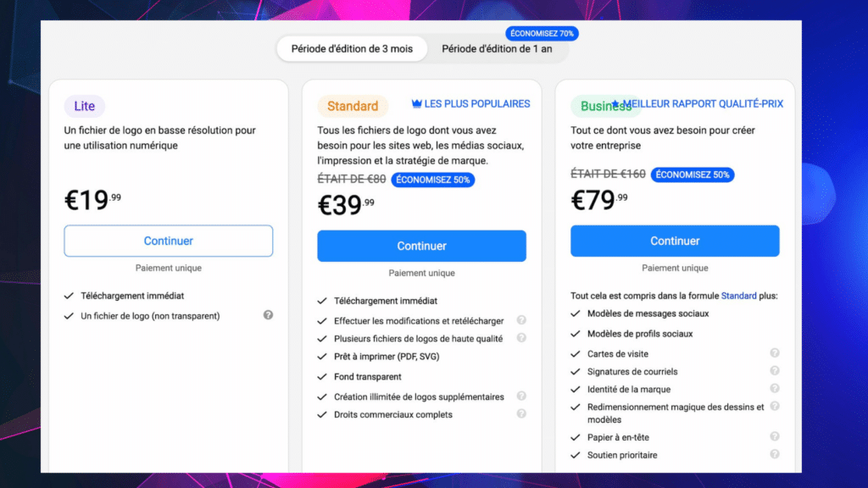Open help icon for non-transparent logo file
The height and width of the screenshot is (488, 868).
click(x=268, y=315)
